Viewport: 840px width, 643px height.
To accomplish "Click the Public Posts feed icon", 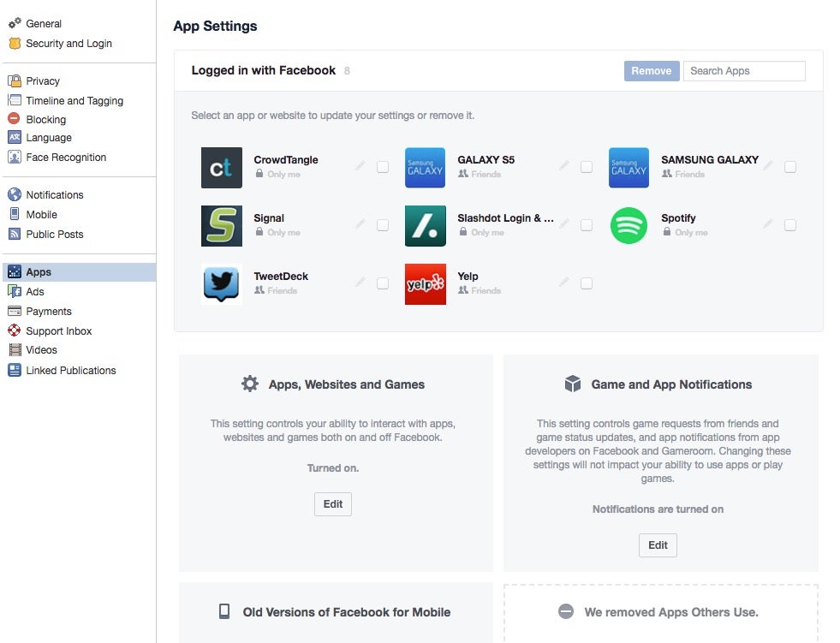I will pos(15,234).
